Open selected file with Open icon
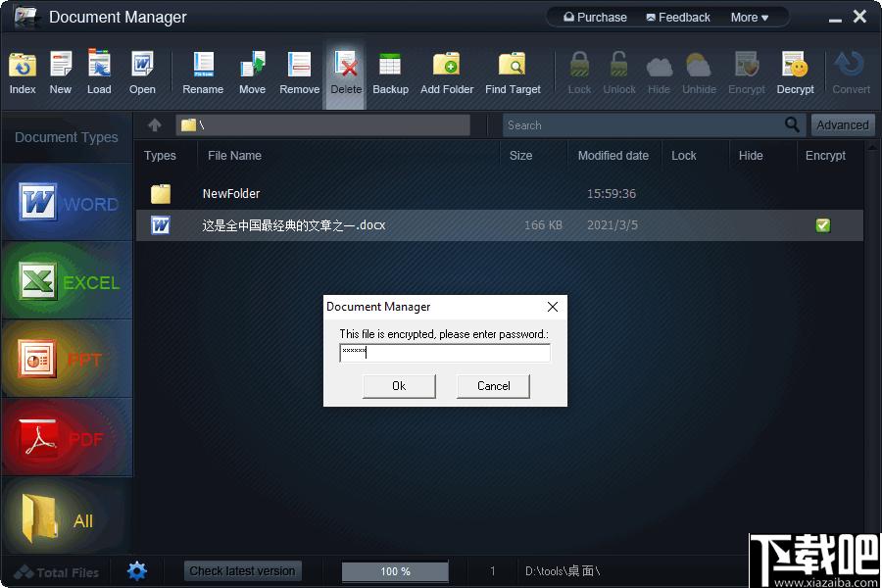The height and width of the screenshot is (588, 882). click(x=142, y=64)
